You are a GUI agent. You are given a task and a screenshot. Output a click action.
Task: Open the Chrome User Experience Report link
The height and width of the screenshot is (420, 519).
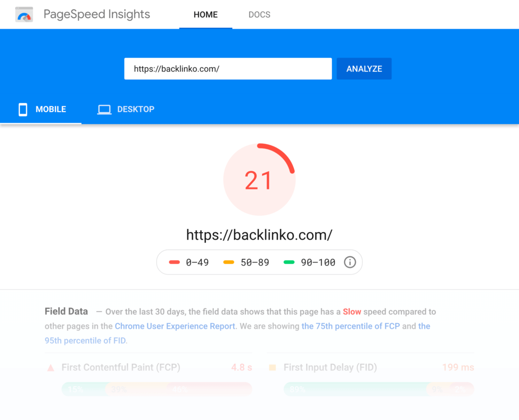click(x=174, y=326)
